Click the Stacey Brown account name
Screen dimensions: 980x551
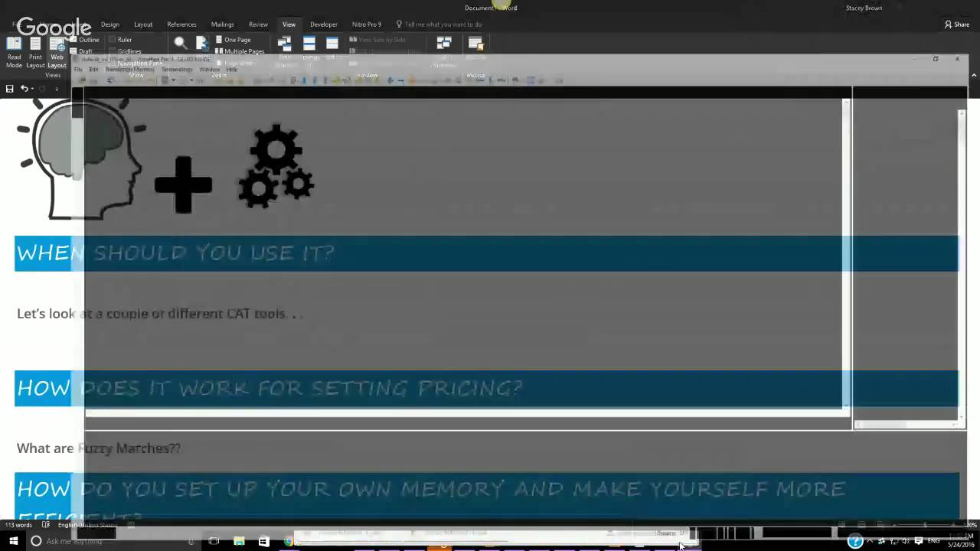[x=864, y=8]
